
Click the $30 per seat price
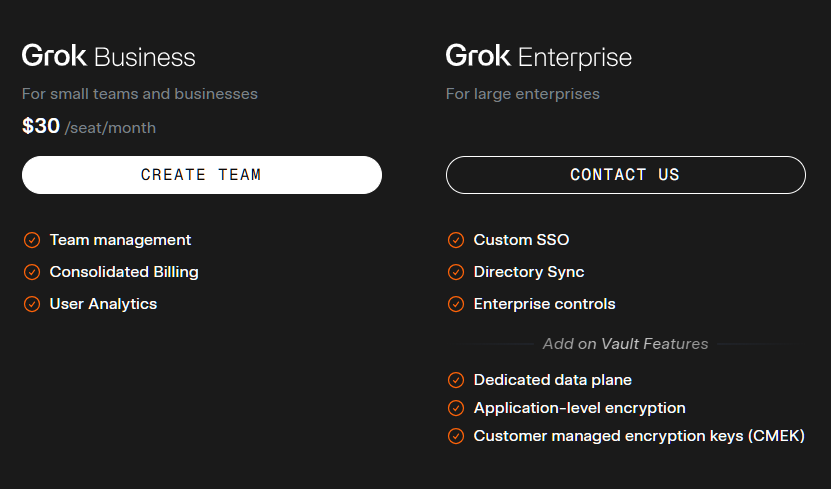click(x=89, y=127)
